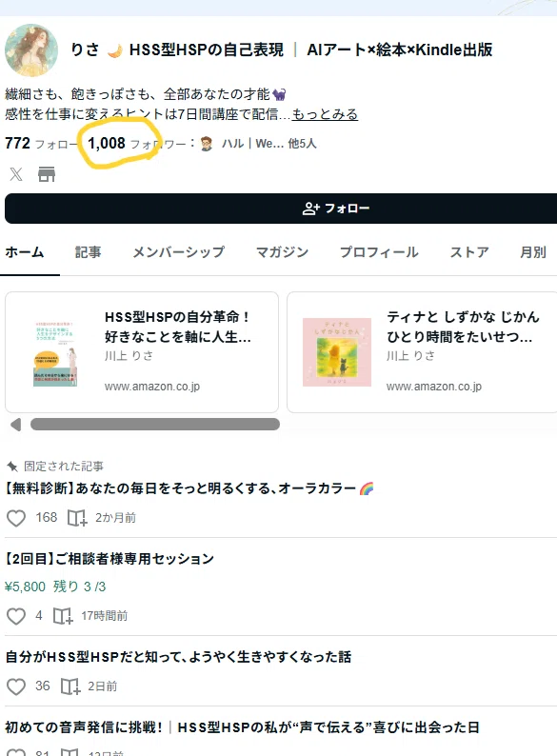The image size is (557, 756).
Task: Open the メンバーシップ tab
Action: tap(178, 252)
